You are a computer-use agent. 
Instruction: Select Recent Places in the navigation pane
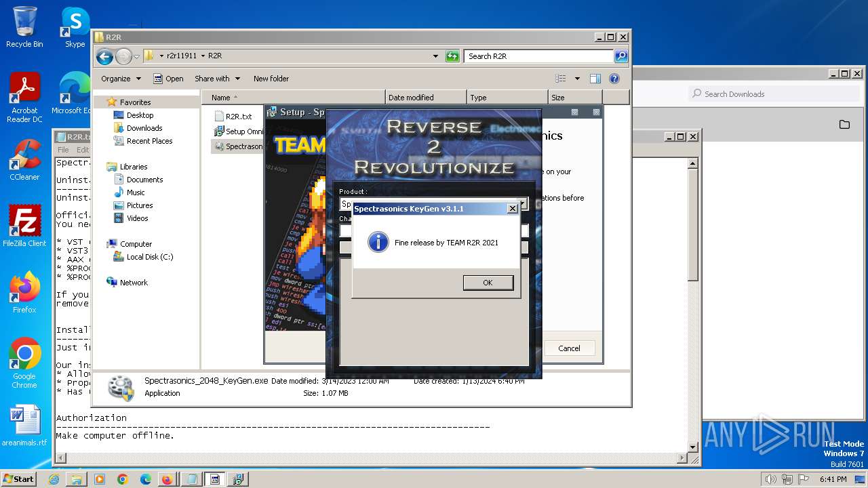[x=149, y=141]
